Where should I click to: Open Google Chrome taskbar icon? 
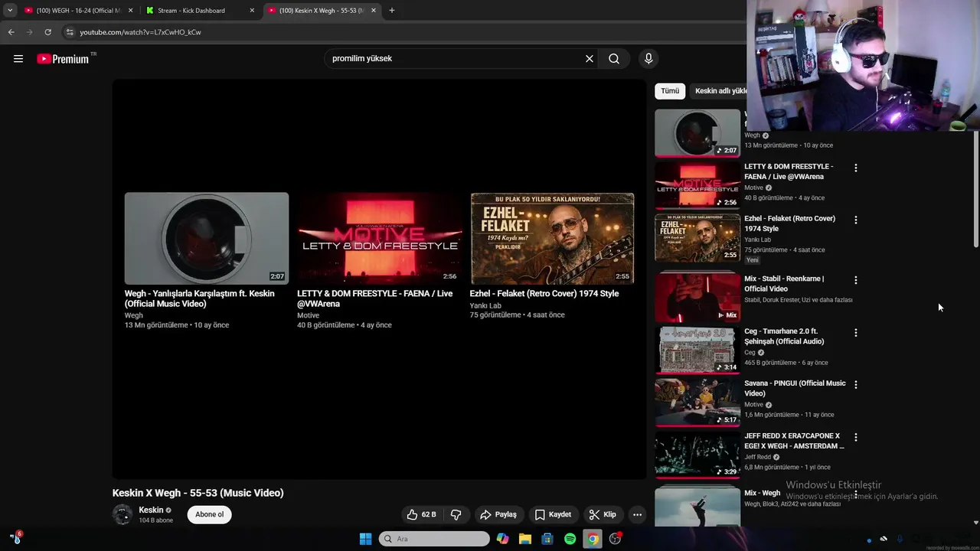tap(592, 539)
